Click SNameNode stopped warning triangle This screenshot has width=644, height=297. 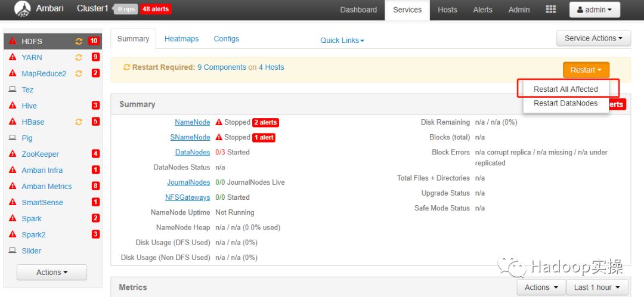(219, 137)
